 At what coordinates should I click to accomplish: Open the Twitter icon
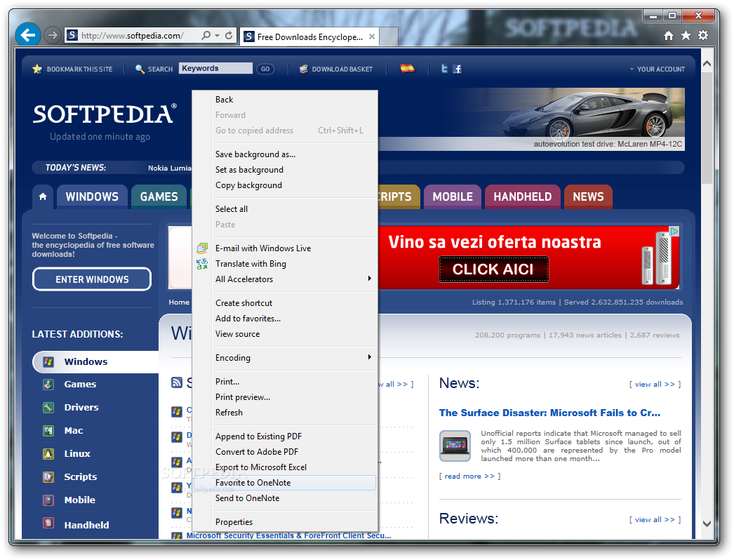click(444, 69)
